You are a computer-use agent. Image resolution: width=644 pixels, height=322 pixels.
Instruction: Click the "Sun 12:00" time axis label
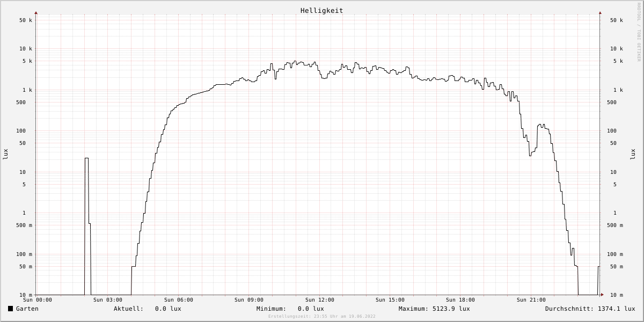pyautogui.click(x=320, y=300)
